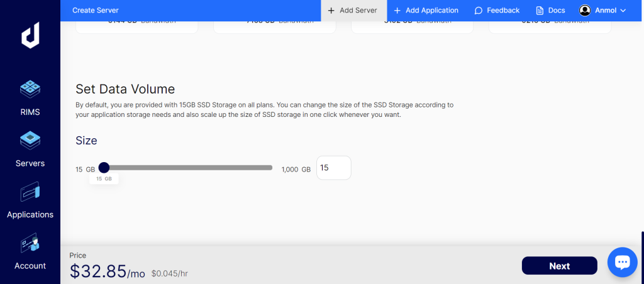Select the last plan card on the right
Image resolution: width=644 pixels, height=284 pixels.
pos(550,27)
